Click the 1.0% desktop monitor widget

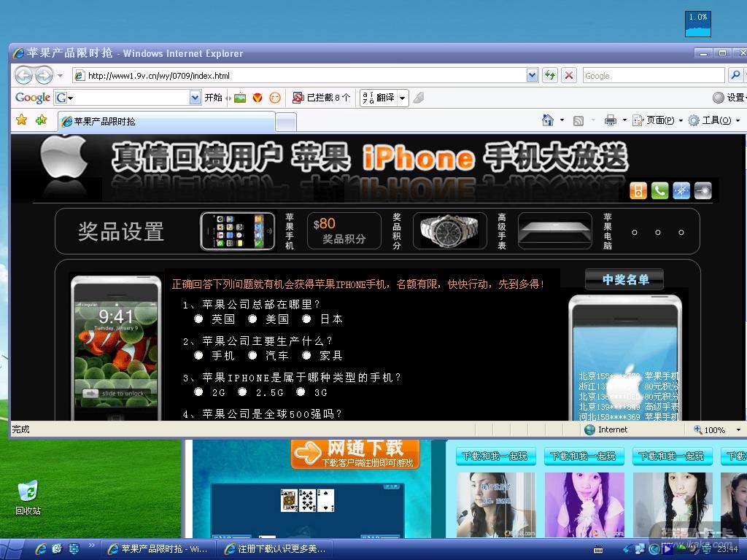pyautogui.click(x=698, y=24)
